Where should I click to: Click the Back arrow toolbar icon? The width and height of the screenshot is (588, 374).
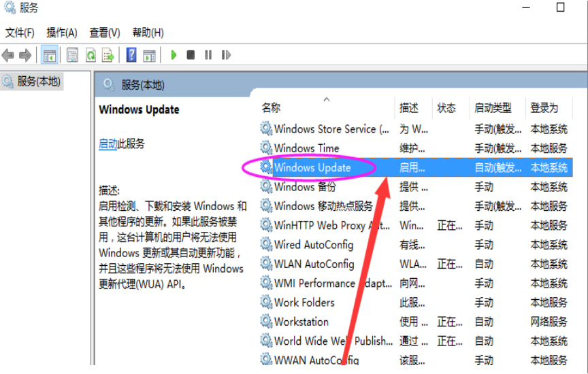coord(8,56)
